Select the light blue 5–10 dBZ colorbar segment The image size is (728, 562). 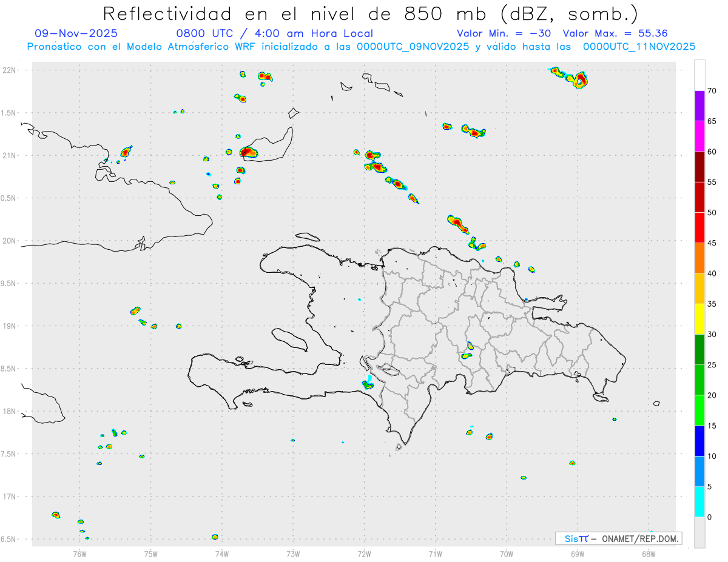pos(699,471)
